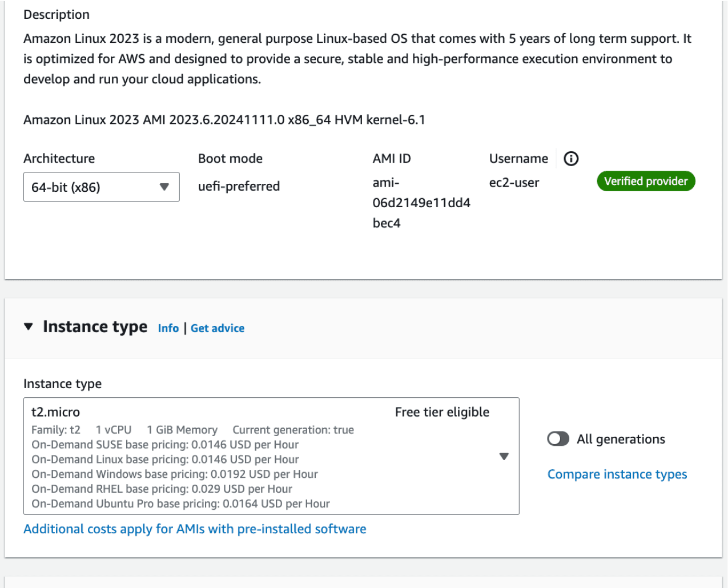
Task: Click the On-Demand Linux base pricing line
Action: pyautogui.click(x=165, y=459)
